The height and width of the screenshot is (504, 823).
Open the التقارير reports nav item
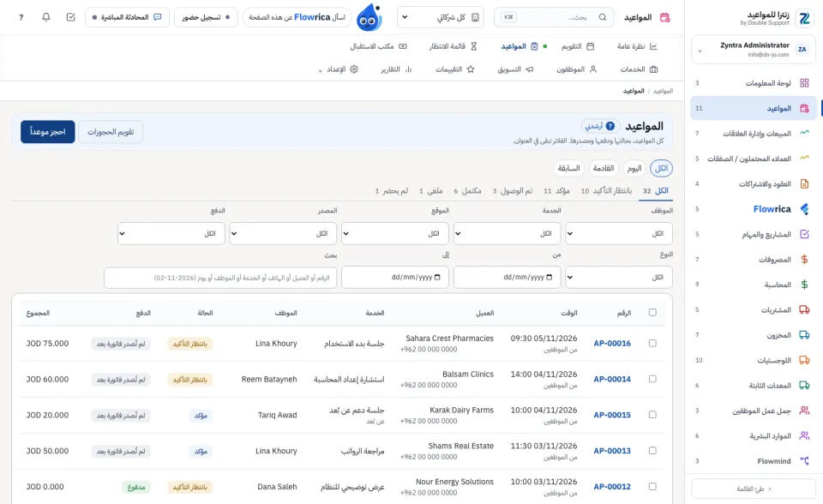[x=396, y=69]
